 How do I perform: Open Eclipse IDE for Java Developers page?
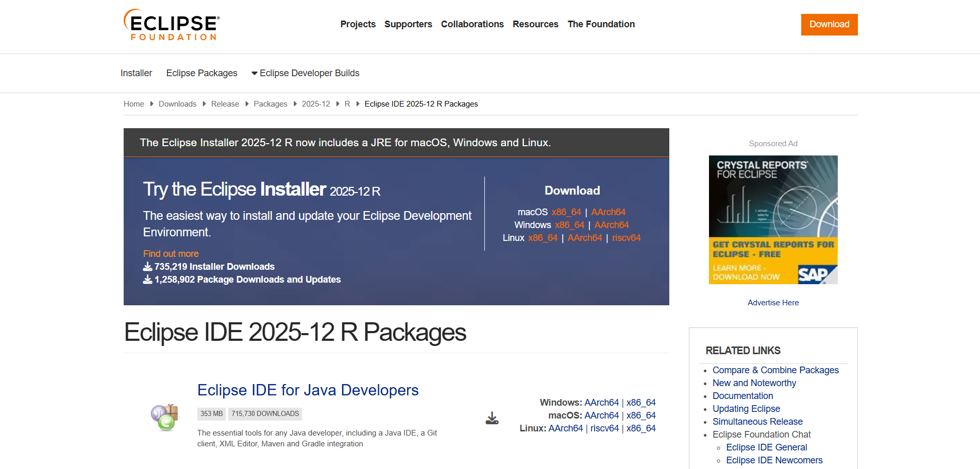308,390
